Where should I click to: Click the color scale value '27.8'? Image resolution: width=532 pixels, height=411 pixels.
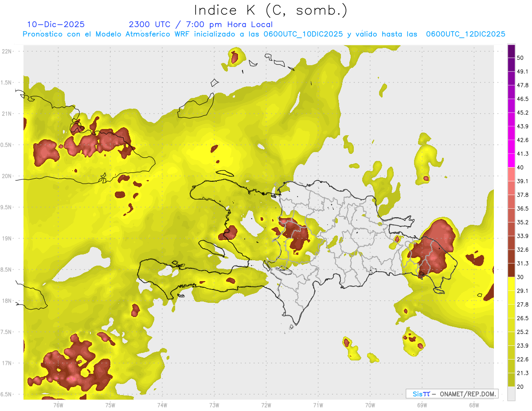523,305
